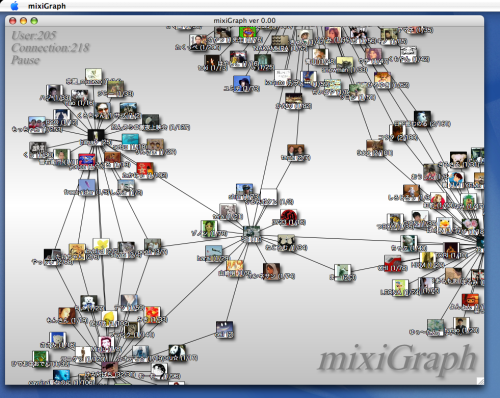Click the red circular emblem node
500x398 pixels.
pyautogui.click(x=288, y=217)
